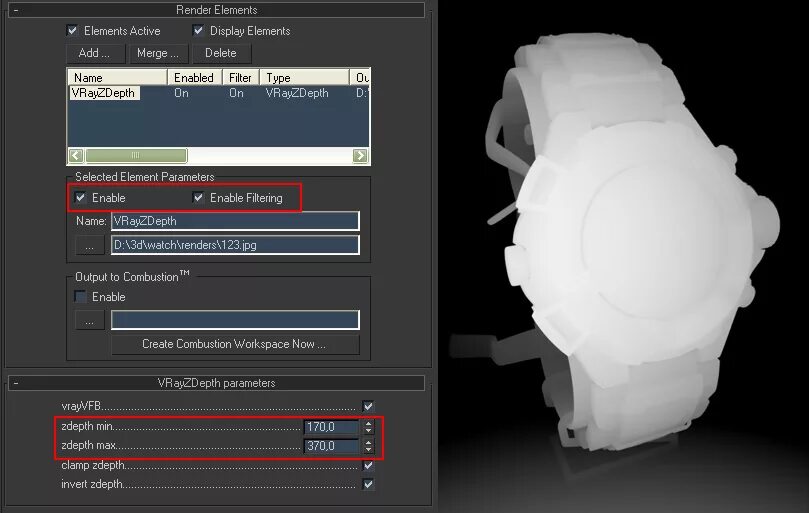The image size is (809, 513).
Task: Click into the element Name field
Action: 235,221
